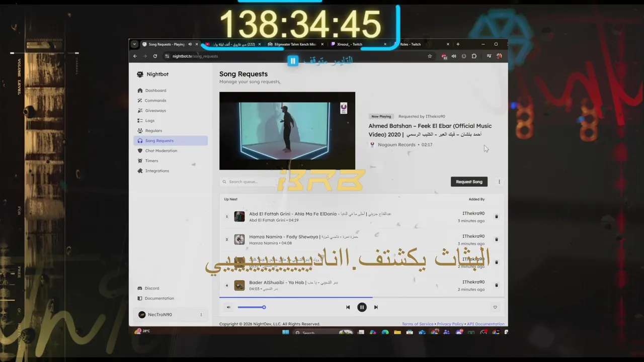Click the Up Next column header

pyautogui.click(x=230, y=199)
